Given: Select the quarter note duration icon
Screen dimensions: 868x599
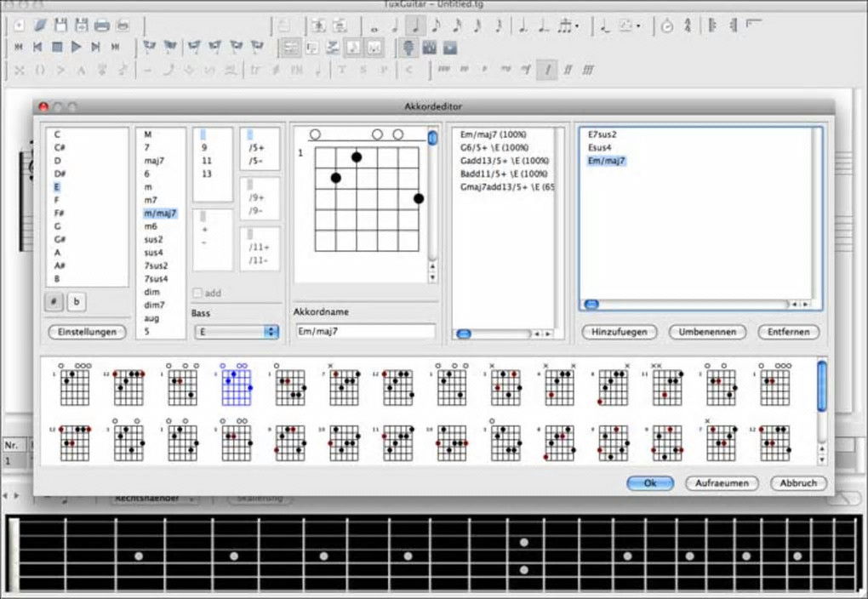Looking at the screenshot, I should [414, 26].
